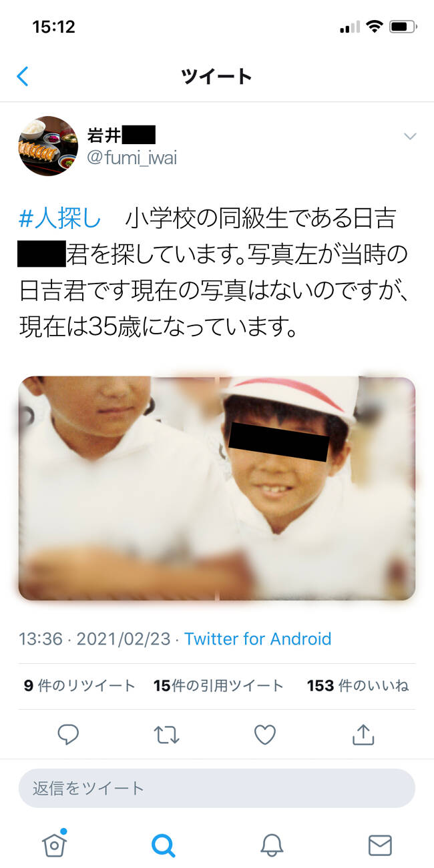The height and width of the screenshot is (868, 434).
Task: Open the gyoza profile avatar
Action: (x=48, y=145)
